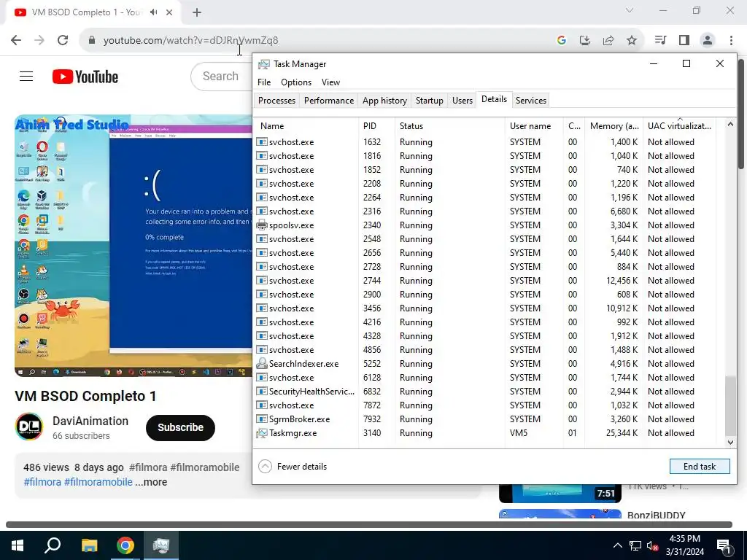Open Chrome tab search chevron

(630, 10)
